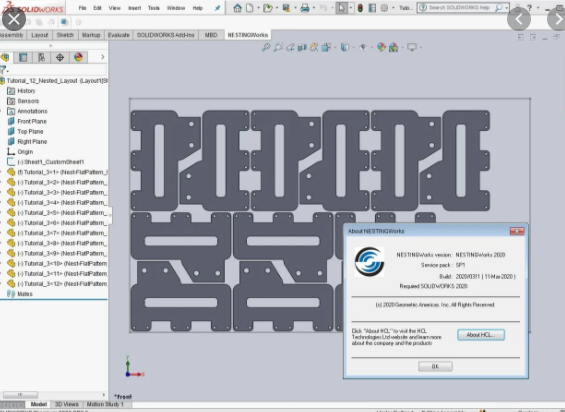
Task: Click the New document icon
Action: (x=249, y=8)
